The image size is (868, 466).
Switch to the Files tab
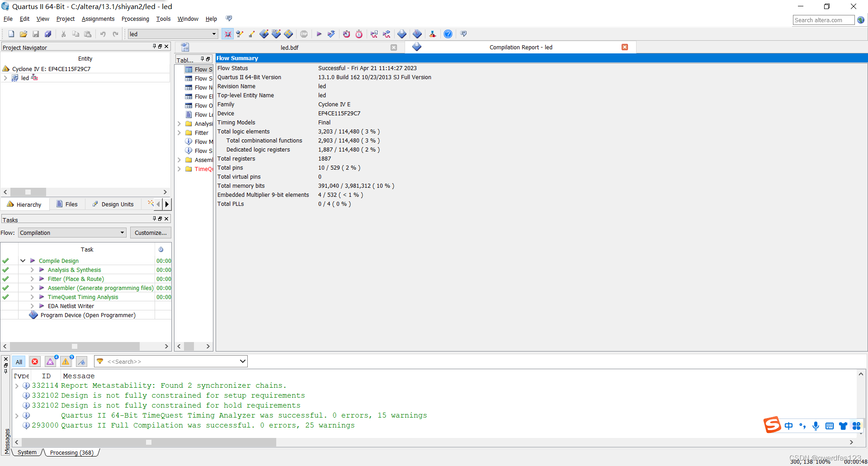click(67, 204)
